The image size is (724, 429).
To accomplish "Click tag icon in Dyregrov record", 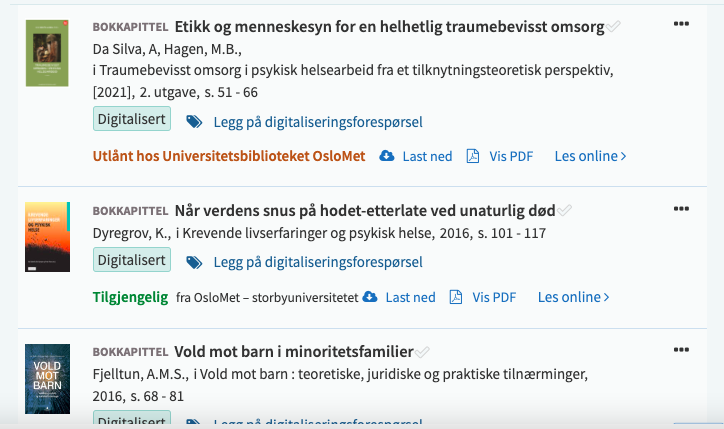I will click(195, 262).
